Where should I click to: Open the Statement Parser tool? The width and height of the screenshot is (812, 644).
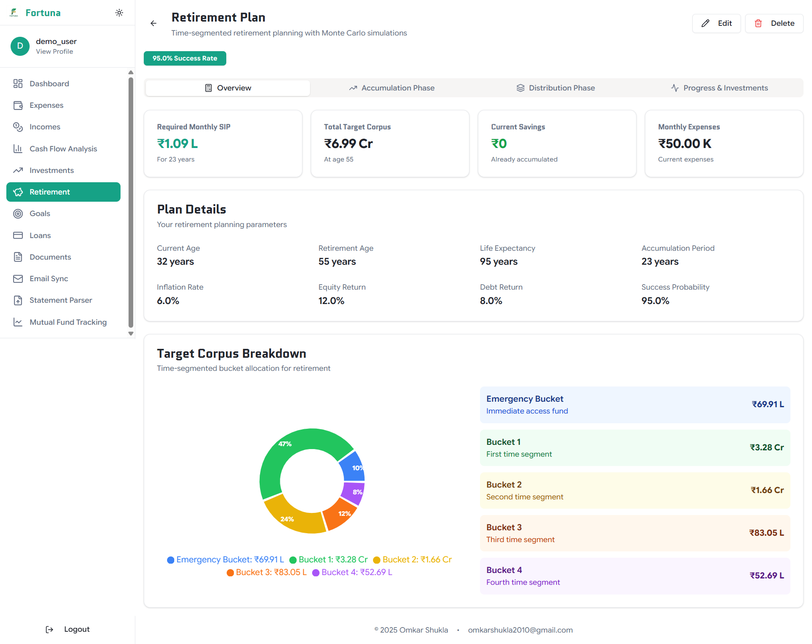point(60,300)
